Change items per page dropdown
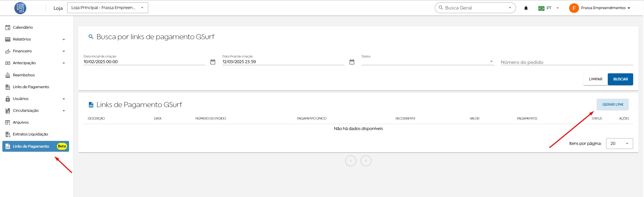644x197 pixels. coord(619,144)
